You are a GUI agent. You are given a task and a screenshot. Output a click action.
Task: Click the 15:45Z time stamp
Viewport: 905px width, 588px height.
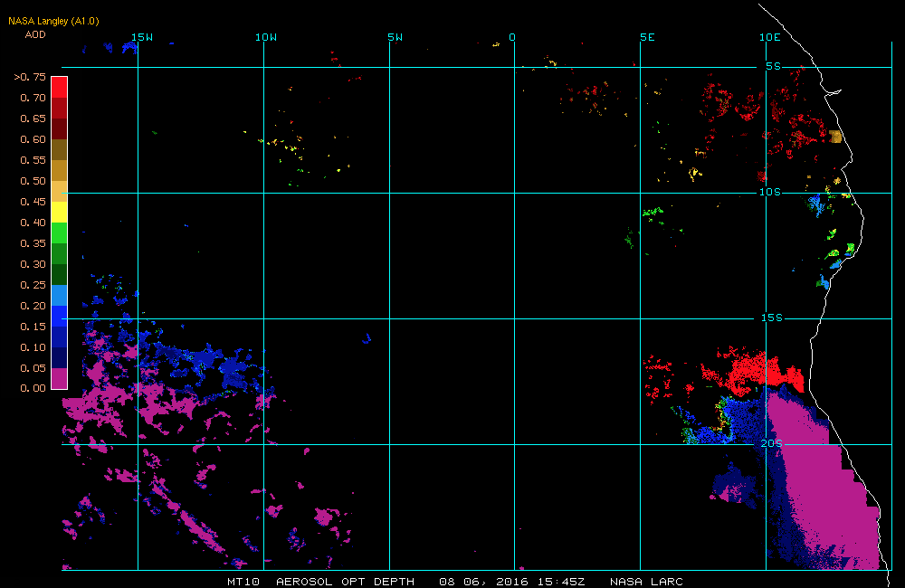tap(560, 582)
